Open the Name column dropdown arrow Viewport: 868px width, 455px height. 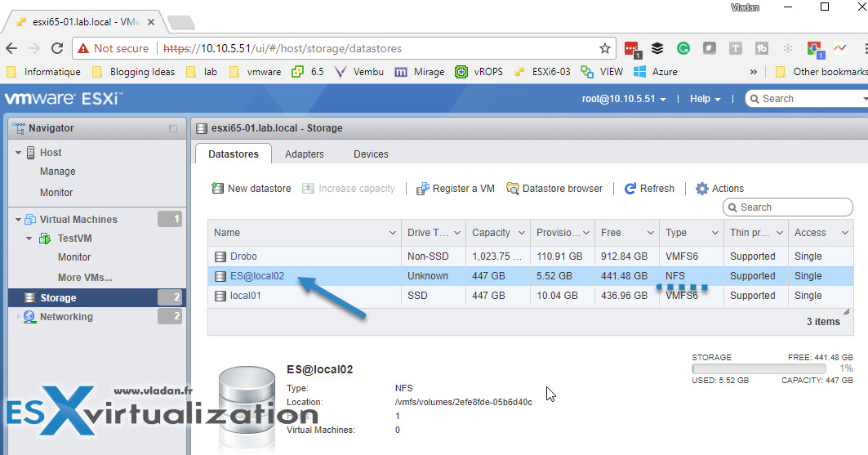(393, 233)
